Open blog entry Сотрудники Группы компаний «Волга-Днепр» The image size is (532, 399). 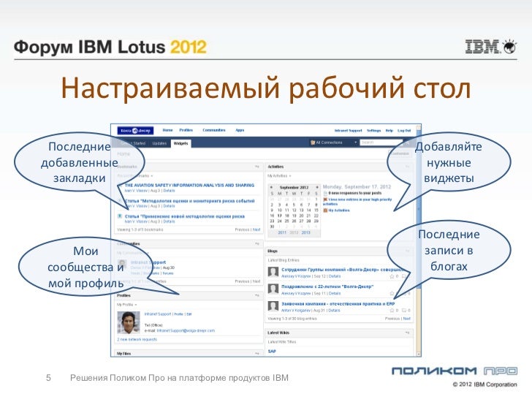point(343,270)
